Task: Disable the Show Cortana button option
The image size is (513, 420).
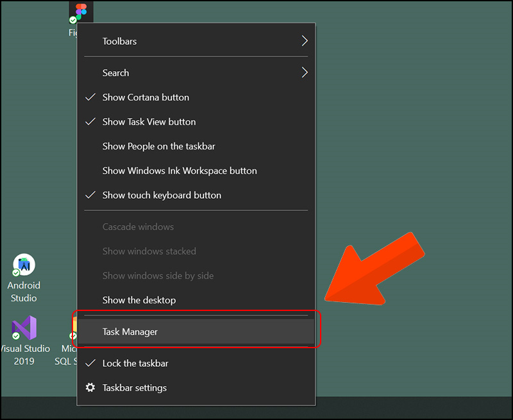Action: (146, 97)
